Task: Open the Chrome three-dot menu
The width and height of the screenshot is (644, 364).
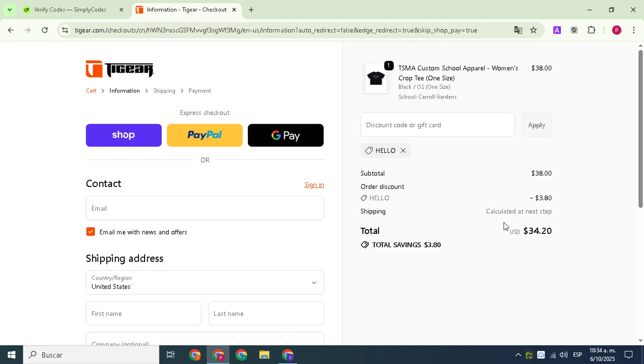Action: (x=634, y=30)
